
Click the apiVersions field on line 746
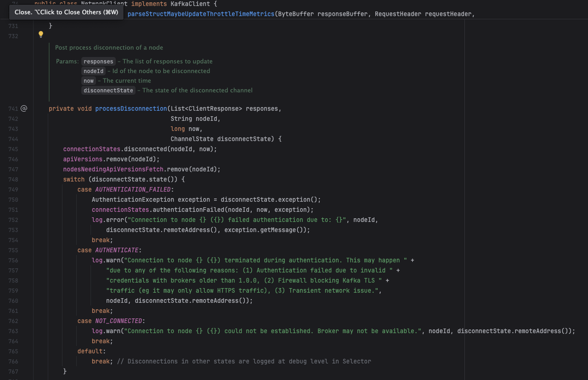[x=83, y=159]
